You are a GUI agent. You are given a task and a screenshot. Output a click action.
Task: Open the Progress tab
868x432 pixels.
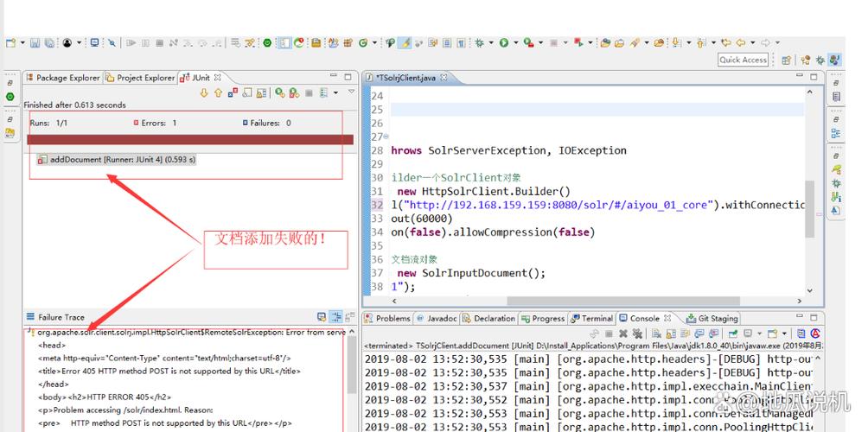tap(543, 319)
